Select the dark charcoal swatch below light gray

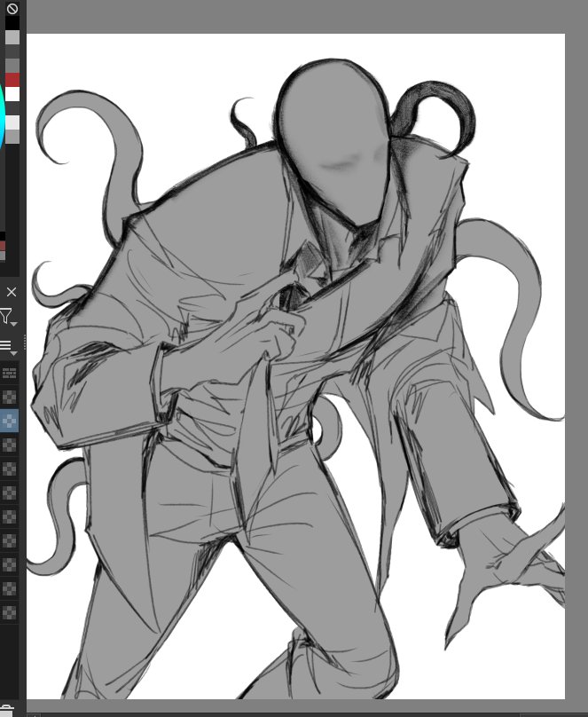coord(12,51)
